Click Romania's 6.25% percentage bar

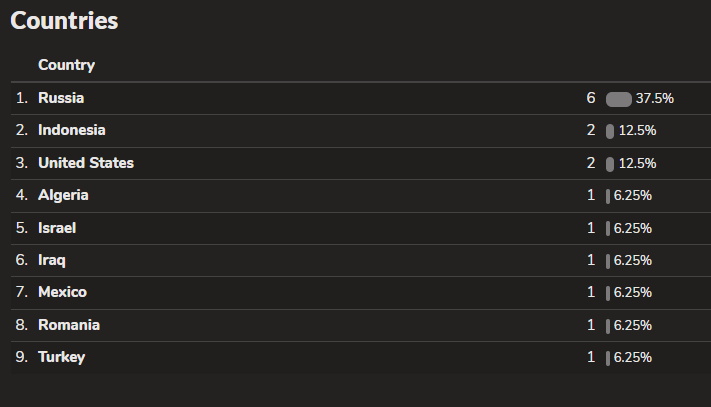click(x=608, y=325)
